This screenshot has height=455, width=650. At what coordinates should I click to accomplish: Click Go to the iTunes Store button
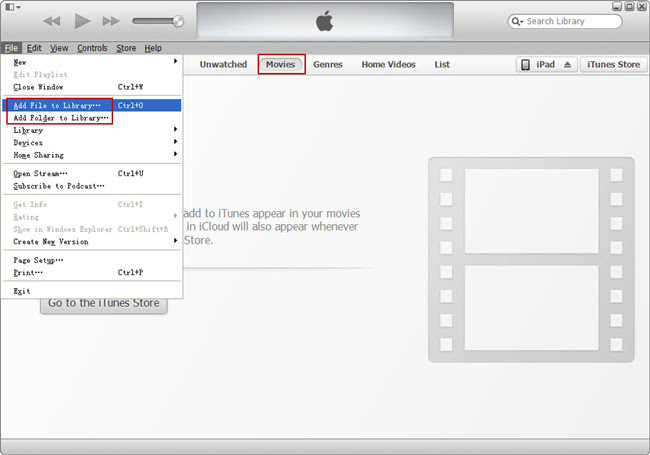104,305
